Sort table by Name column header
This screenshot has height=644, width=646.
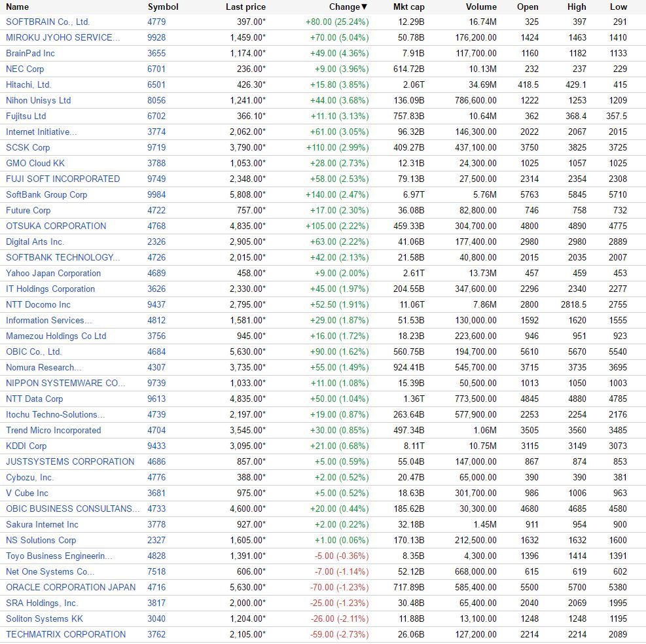tap(17, 7)
